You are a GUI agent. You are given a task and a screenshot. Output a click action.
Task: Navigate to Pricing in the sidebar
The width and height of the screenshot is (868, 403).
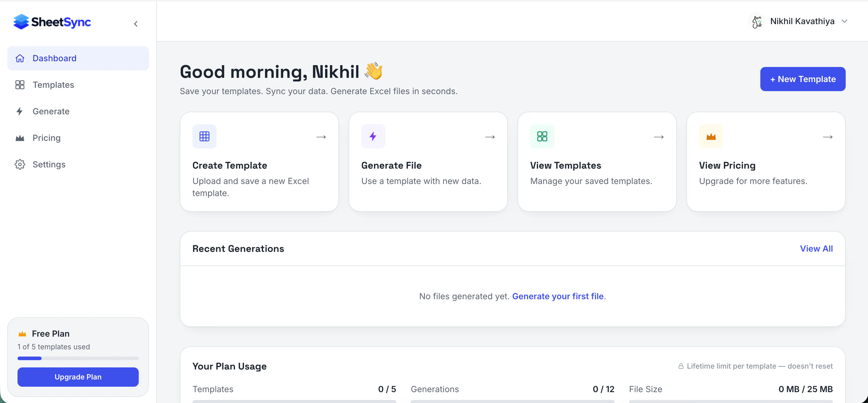[78, 138]
